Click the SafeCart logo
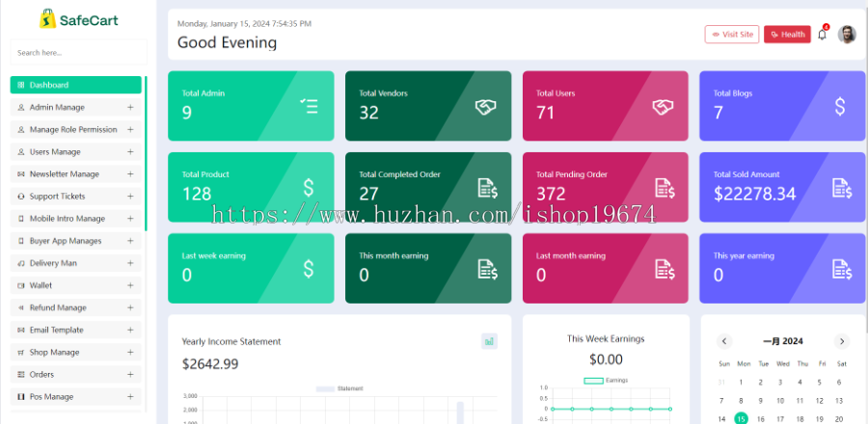 tap(78, 19)
